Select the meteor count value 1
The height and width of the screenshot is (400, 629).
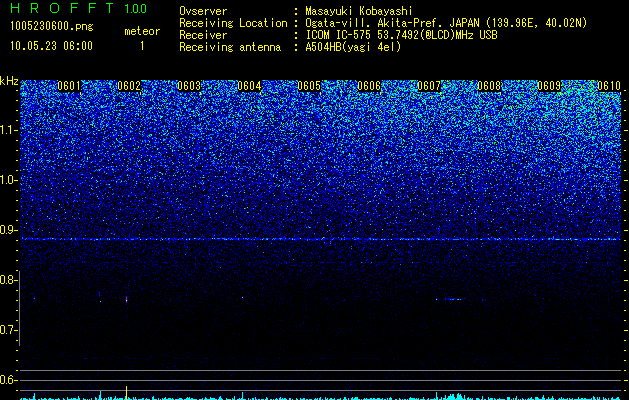point(142,46)
